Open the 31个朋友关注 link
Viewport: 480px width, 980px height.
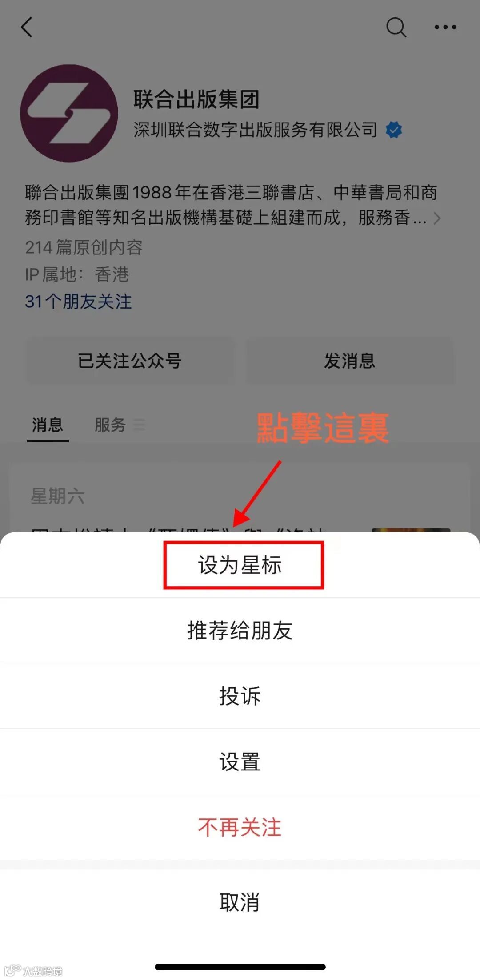[x=78, y=302]
